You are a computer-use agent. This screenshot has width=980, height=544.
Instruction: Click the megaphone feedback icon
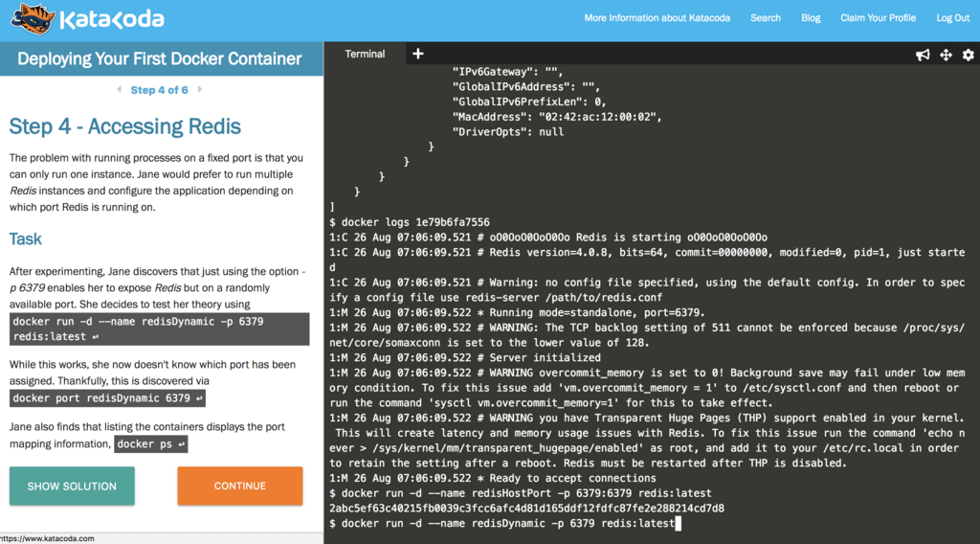pos(923,55)
